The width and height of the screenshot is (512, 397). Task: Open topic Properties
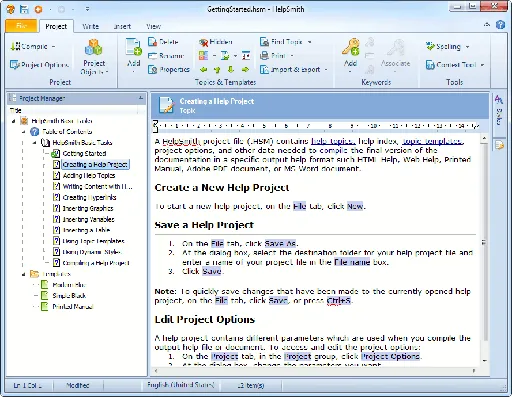169,69
